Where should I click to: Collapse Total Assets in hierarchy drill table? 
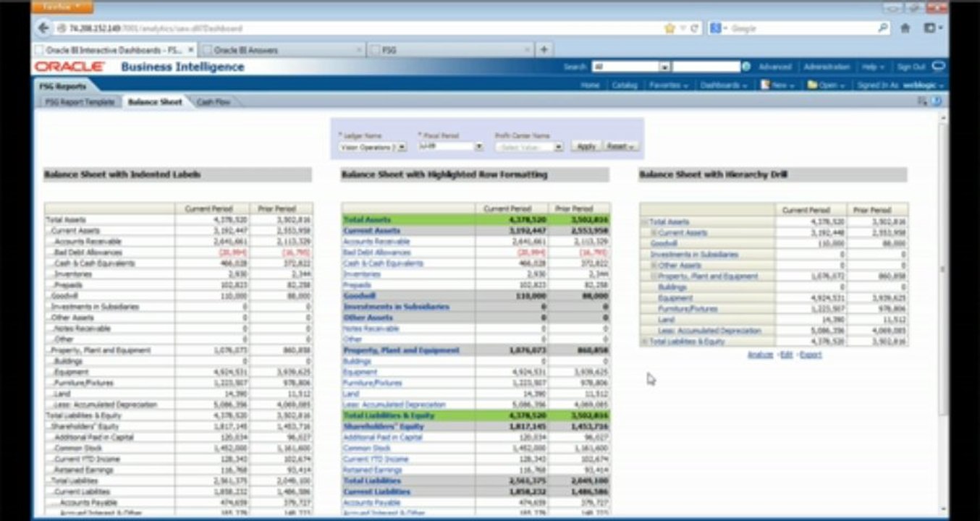(645, 222)
